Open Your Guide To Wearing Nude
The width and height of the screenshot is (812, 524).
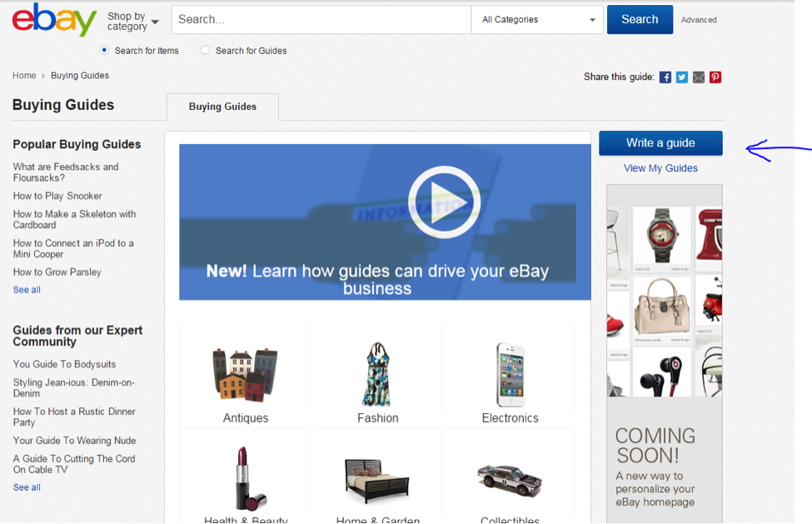click(x=75, y=440)
